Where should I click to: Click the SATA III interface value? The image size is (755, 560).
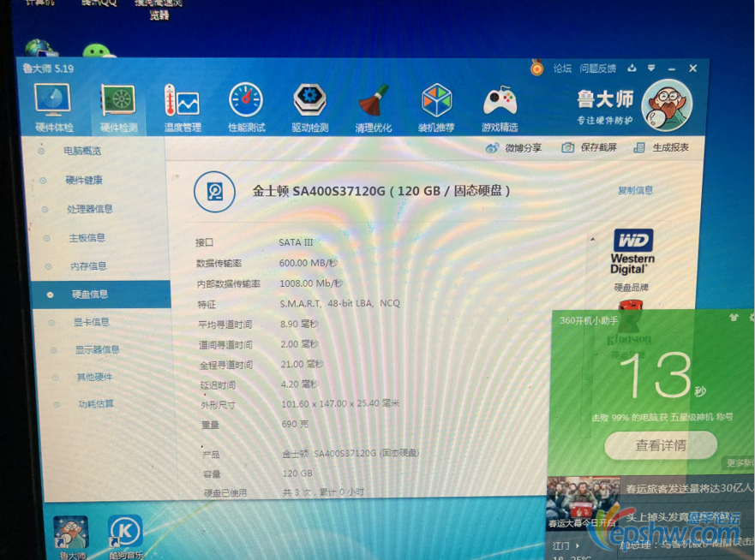[296, 242]
